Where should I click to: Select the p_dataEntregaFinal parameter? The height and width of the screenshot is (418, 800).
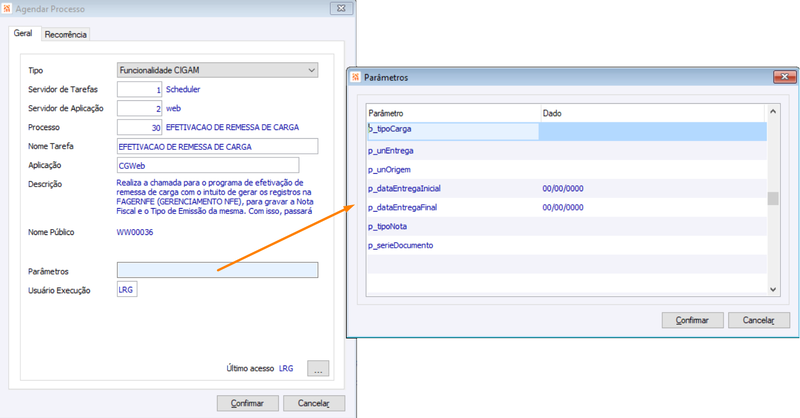point(403,207)
